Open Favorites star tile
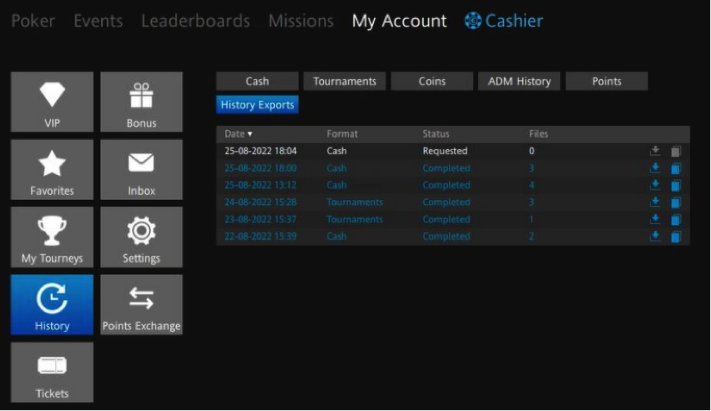 52,169
